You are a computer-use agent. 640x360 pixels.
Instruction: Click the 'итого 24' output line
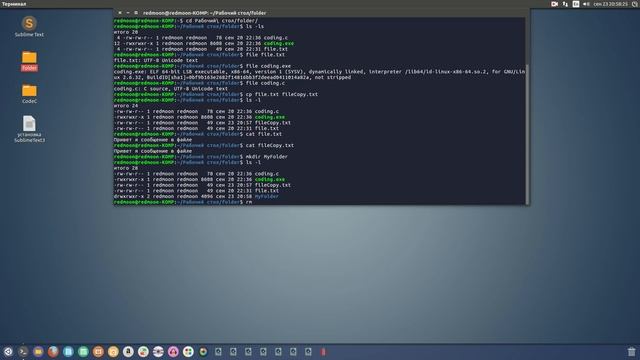click(x=126, y=106)
